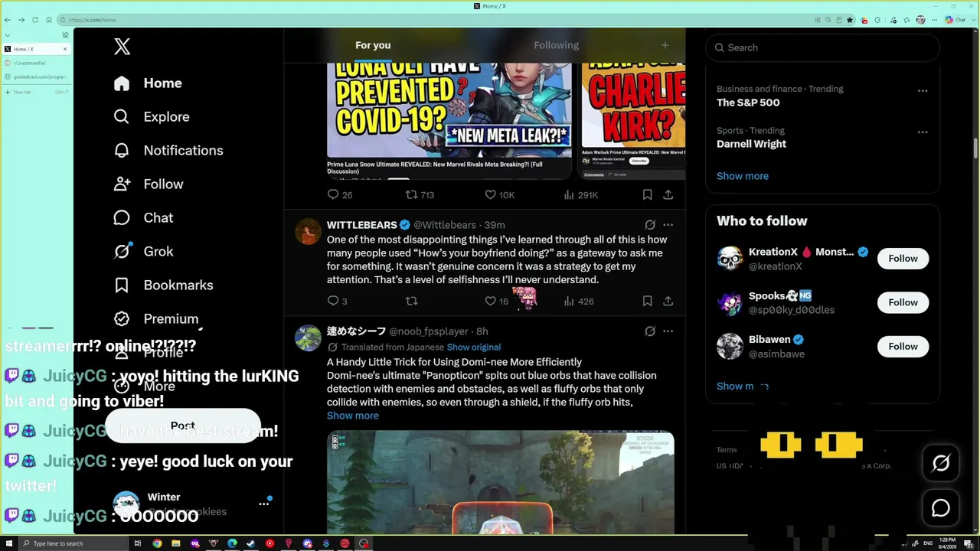Switch to the For you tab

373,45
